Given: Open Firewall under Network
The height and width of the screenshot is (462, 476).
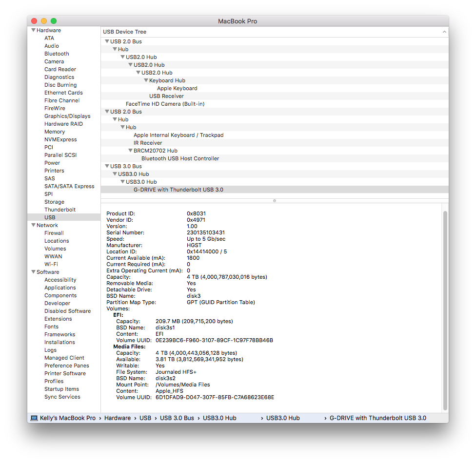Looking at the screenshot, I should [54, 233].
